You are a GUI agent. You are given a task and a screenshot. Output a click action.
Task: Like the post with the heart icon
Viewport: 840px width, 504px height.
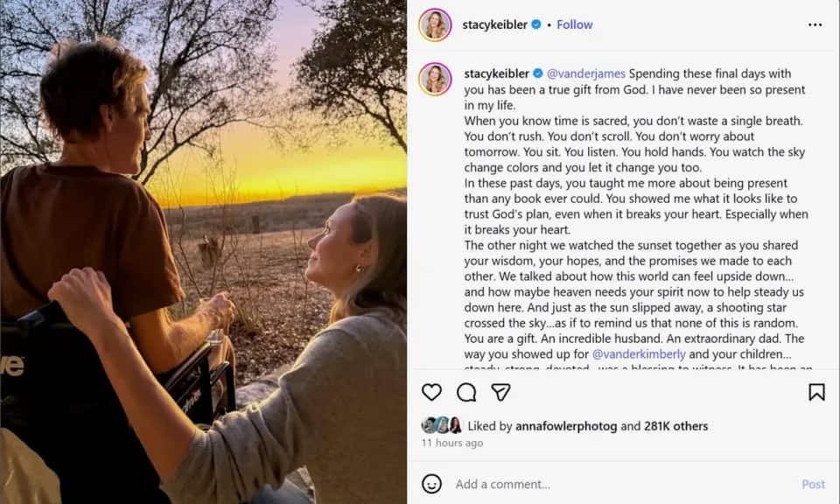point(431,392)
